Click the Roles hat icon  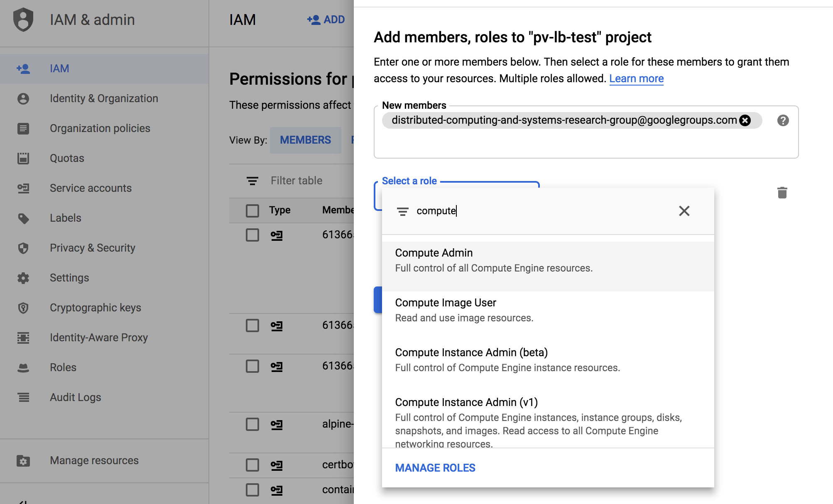point(23,367)
